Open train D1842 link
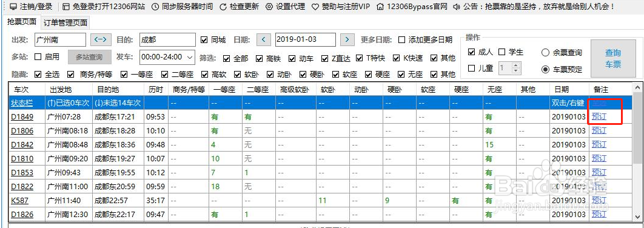644x228 pixels. [22, 145]
